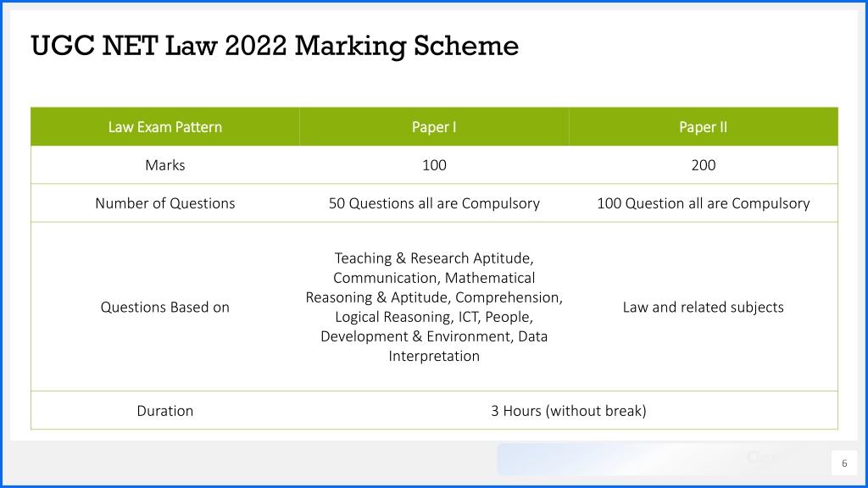Click the slide title UGC NET Law 2022 Marking Scheme
868x488 pixels.
tap(275, 46)
